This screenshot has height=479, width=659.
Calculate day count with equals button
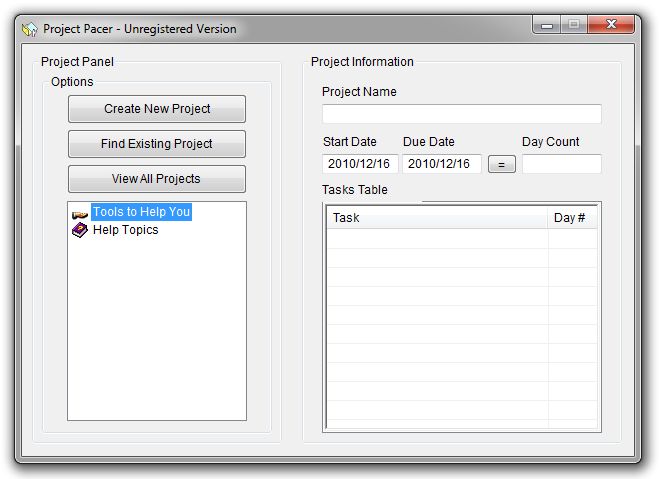501,164
